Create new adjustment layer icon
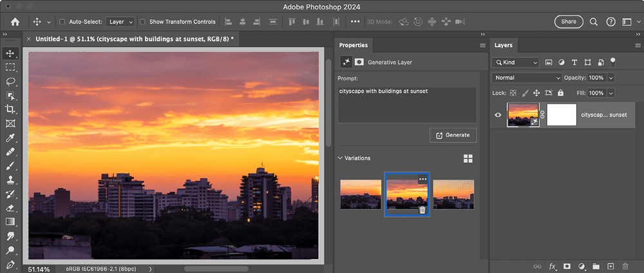Viewport: 644px width, 273px height. point(582,267)
